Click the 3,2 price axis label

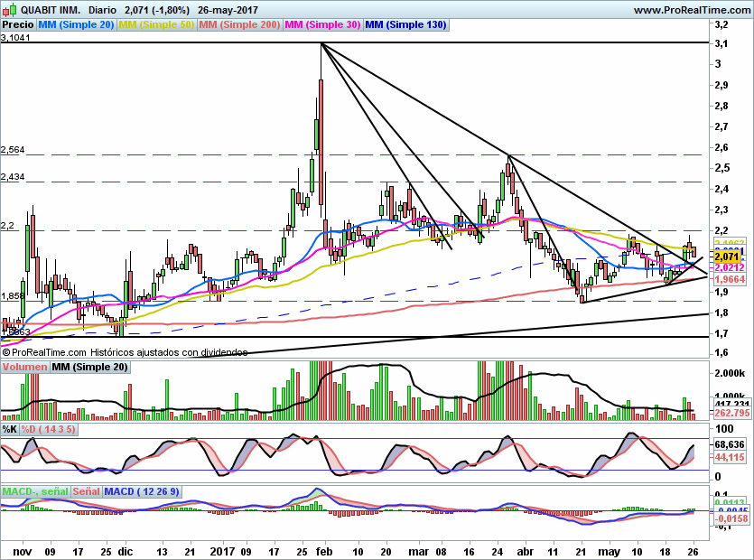721,24
